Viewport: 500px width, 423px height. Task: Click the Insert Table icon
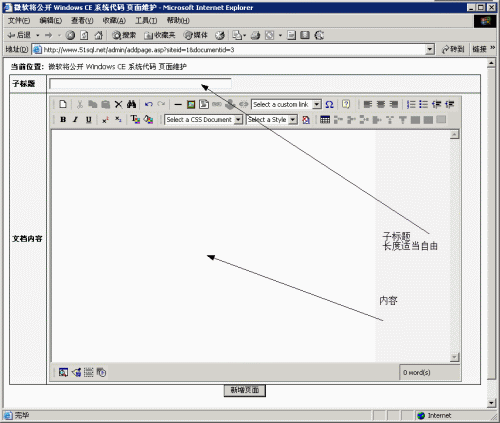[325, 119]
